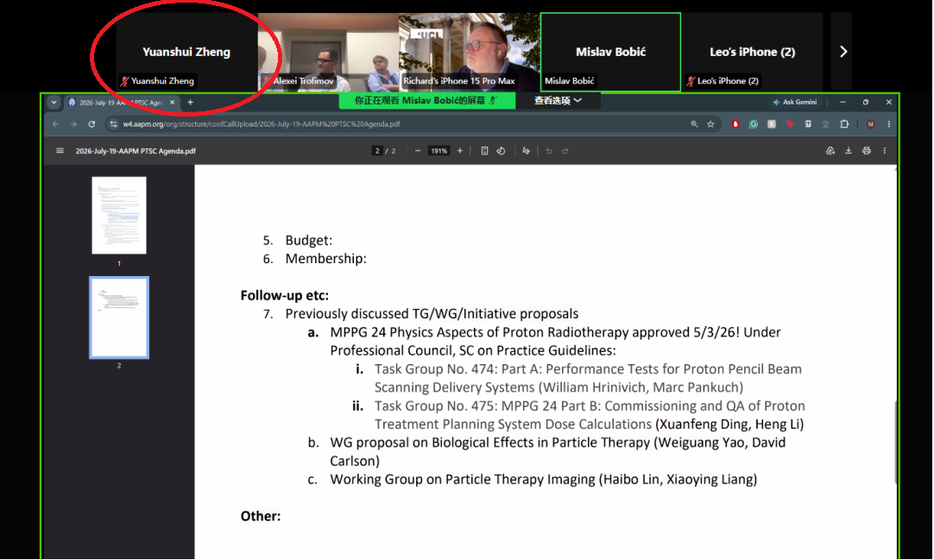Select Alexei Trofimov video tile
The image size is (934, 560).
[x=328, y=52]
